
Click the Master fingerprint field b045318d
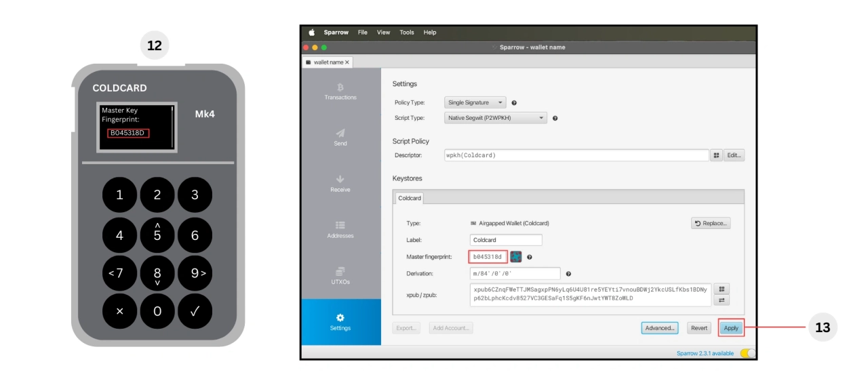488,257
